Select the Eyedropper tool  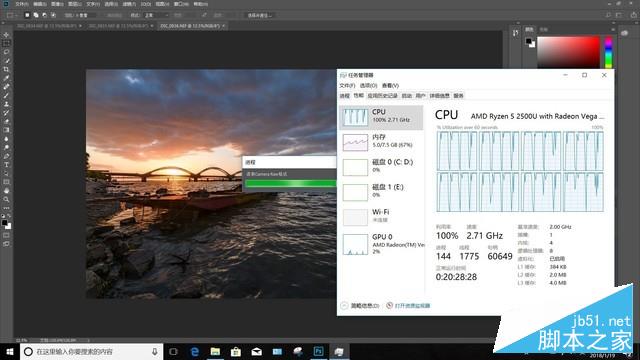6,78
